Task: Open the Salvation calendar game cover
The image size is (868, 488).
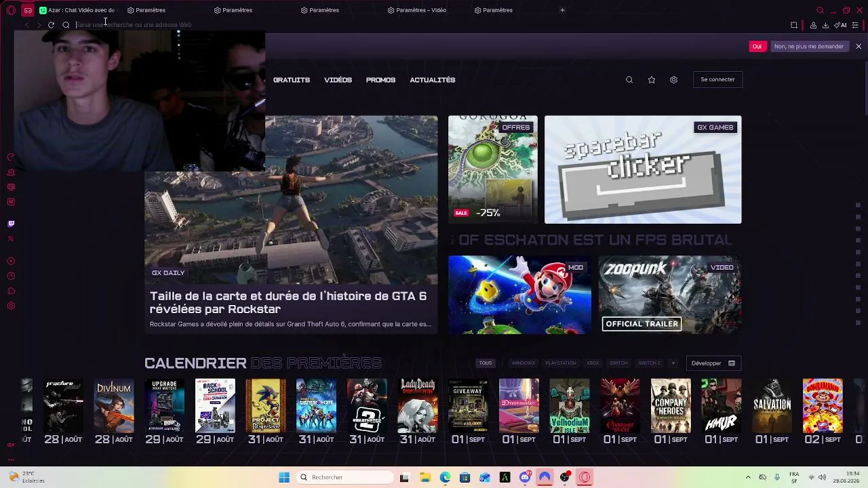Action: click(772, 406)
